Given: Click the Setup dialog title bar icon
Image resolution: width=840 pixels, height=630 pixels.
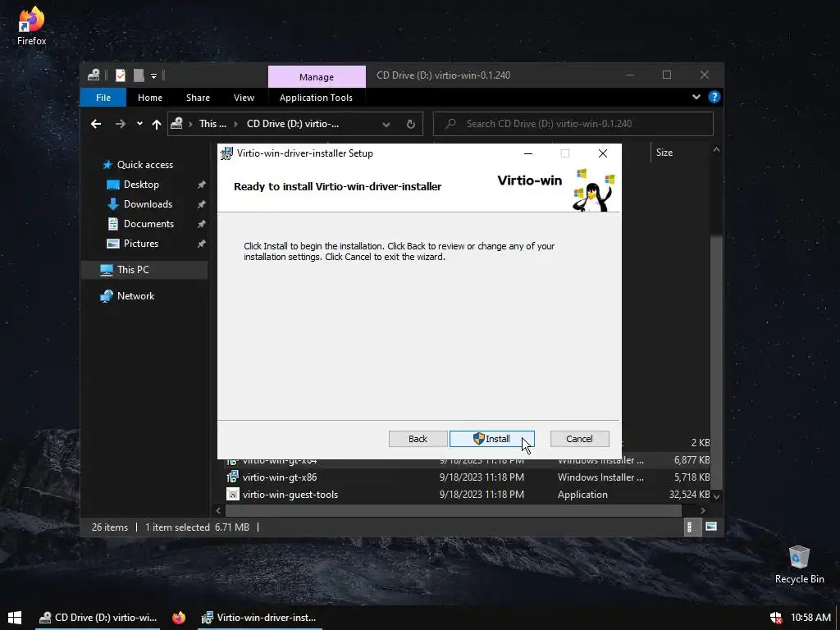Looking at the screenshot, I should [x=226, y=153].
